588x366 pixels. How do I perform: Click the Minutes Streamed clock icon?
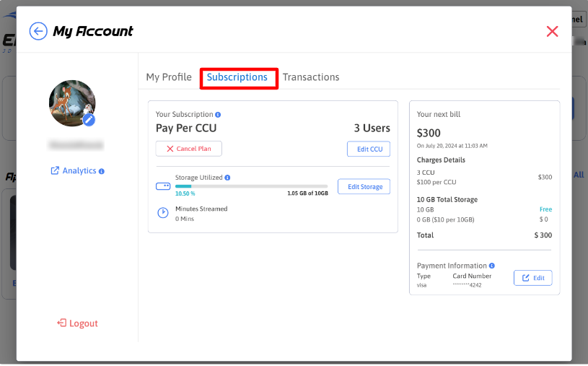(x=163, y=213)
